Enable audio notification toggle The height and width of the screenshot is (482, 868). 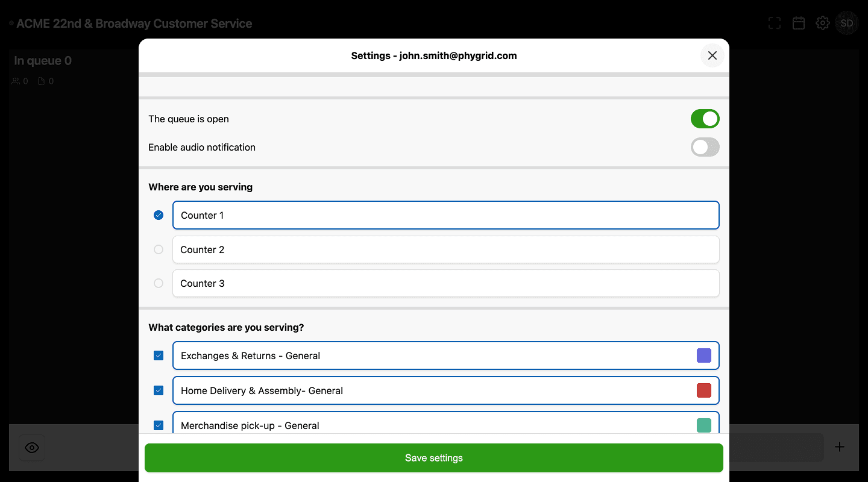tap(705, 147)
